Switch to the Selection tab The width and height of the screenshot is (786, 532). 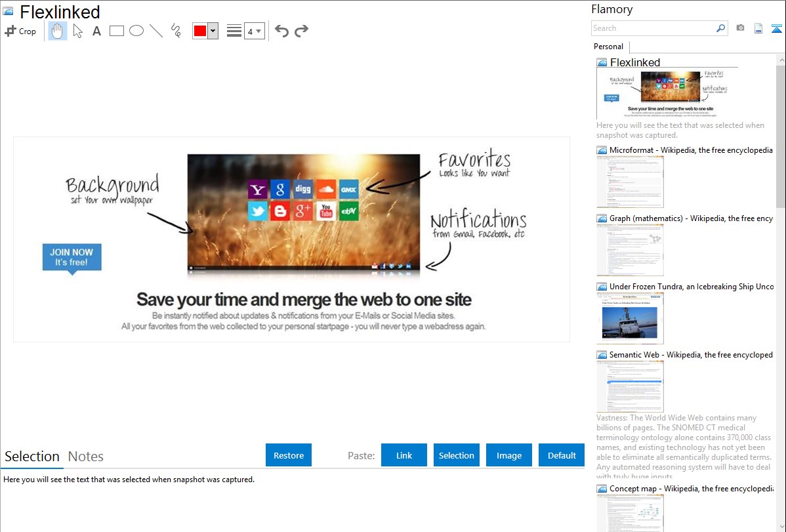click(x=32, y=457)
